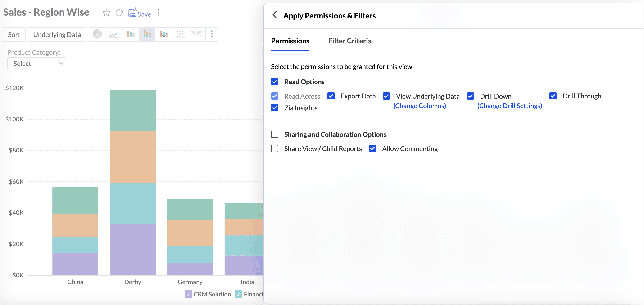Click the $120K axis value

click(x=14, y=88)
